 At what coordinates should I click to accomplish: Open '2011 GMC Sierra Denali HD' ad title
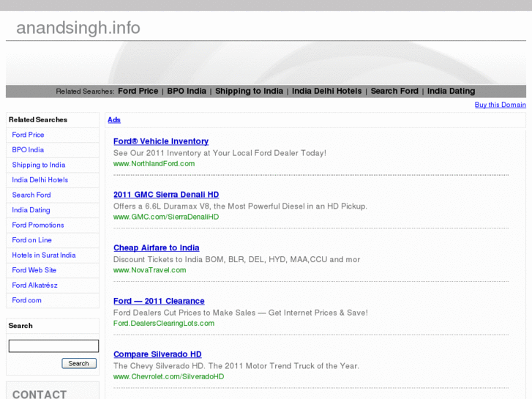click(x=166, y=195)
